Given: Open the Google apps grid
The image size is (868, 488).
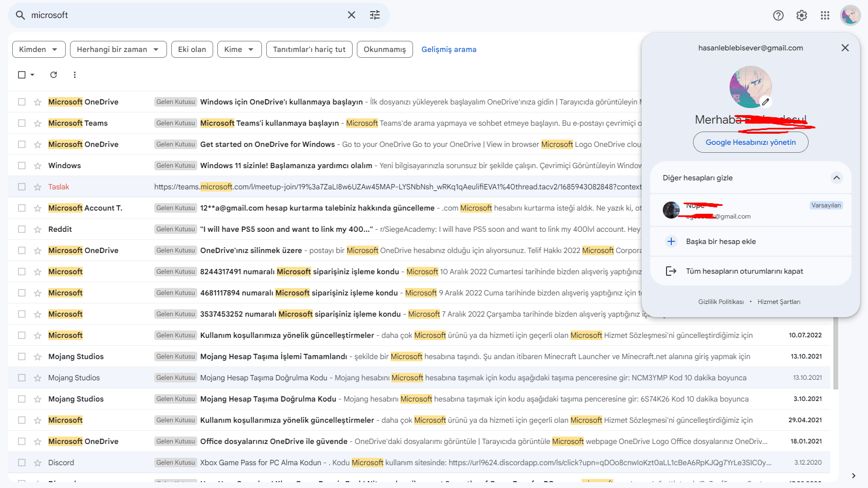Looking at the screenshot, I should [825, 15].
